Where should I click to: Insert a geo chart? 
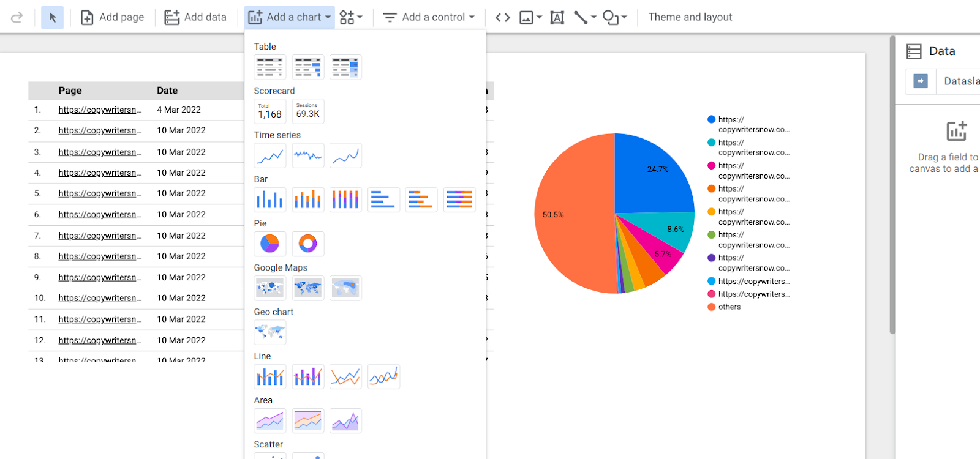[270, 332]
